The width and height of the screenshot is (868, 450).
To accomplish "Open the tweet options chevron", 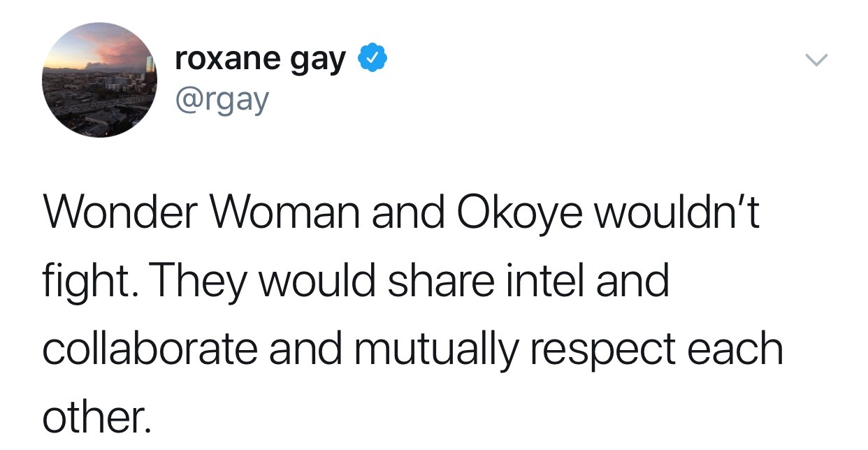I will tap(816, 61).
